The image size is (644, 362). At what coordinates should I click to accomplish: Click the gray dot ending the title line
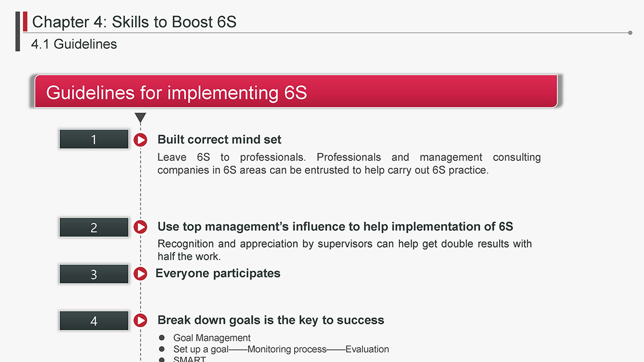point(630,33)
